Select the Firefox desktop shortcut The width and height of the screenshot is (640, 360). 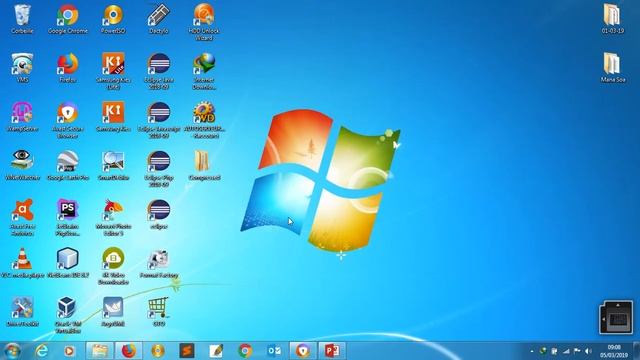click(68, 68)
